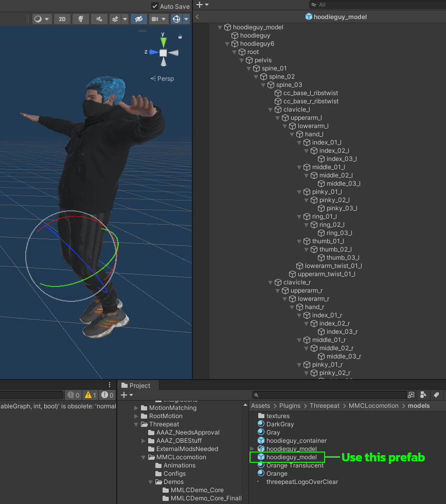The image size is (446, 504).
Task: Click the root object cube icon
Action: tap(242, 52)
